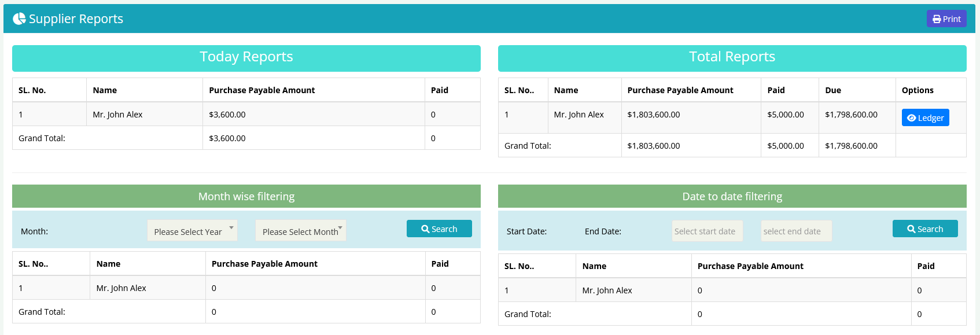Select the Total Reports panel header
This screenshot has width=980, height=335.
pos(732,57)
